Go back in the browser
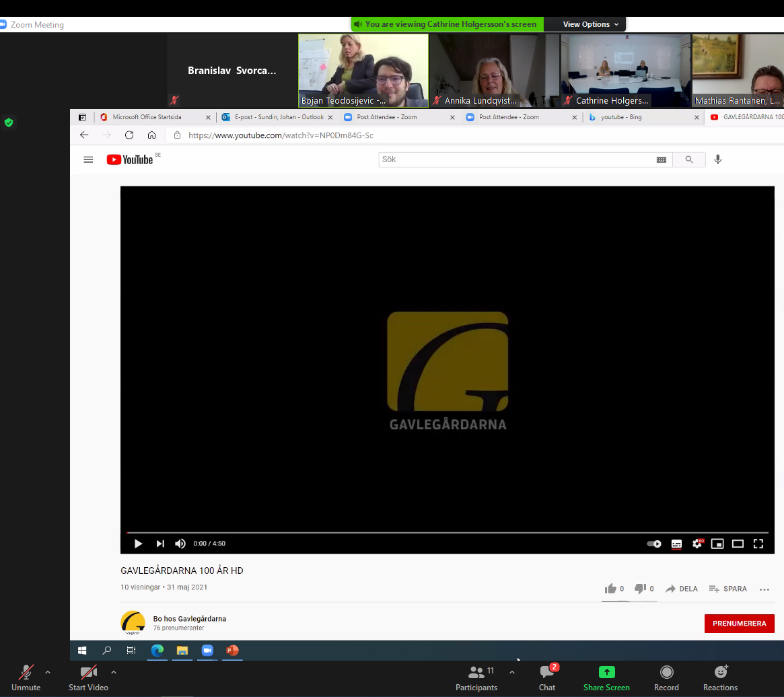The width and height of the screenshot is (784, 697). coord(84,135)
